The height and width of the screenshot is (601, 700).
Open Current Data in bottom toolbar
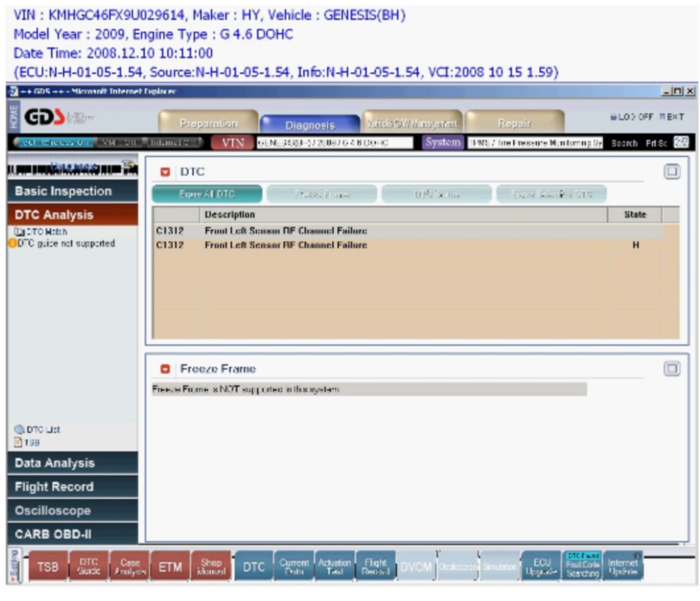(294, 566)
